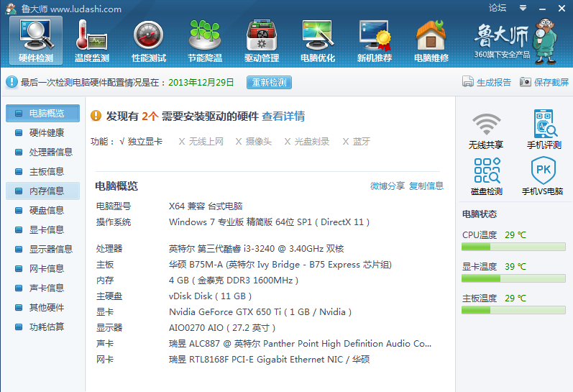573x392 pixels.
Task: Select 主板信息 in the sidebar
Action: pyautogui.click(x=42, y=171)
